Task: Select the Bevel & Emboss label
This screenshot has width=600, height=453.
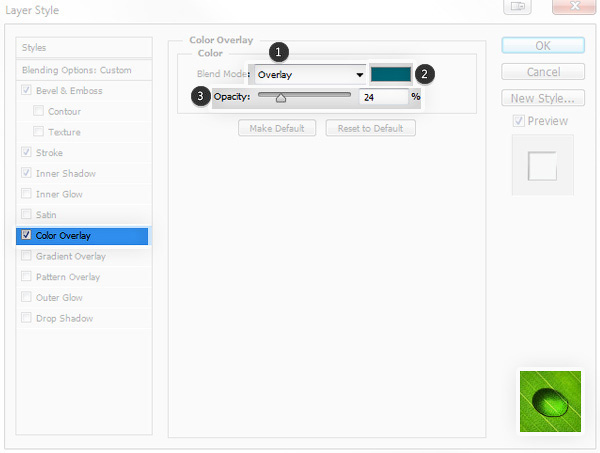Action: [x=69, y=91]
